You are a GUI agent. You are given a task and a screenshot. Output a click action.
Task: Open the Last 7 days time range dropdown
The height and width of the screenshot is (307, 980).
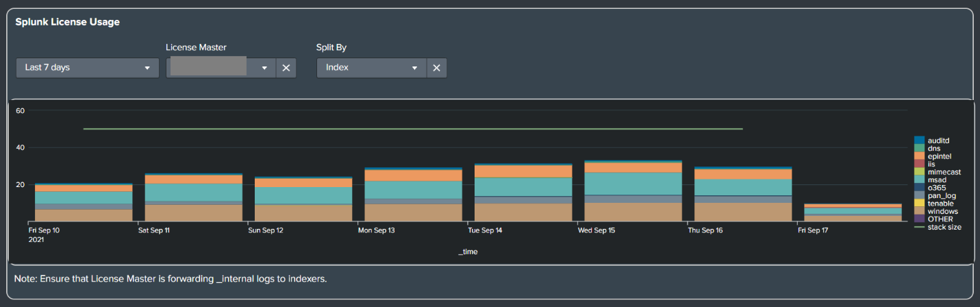(x=87, y=68)
